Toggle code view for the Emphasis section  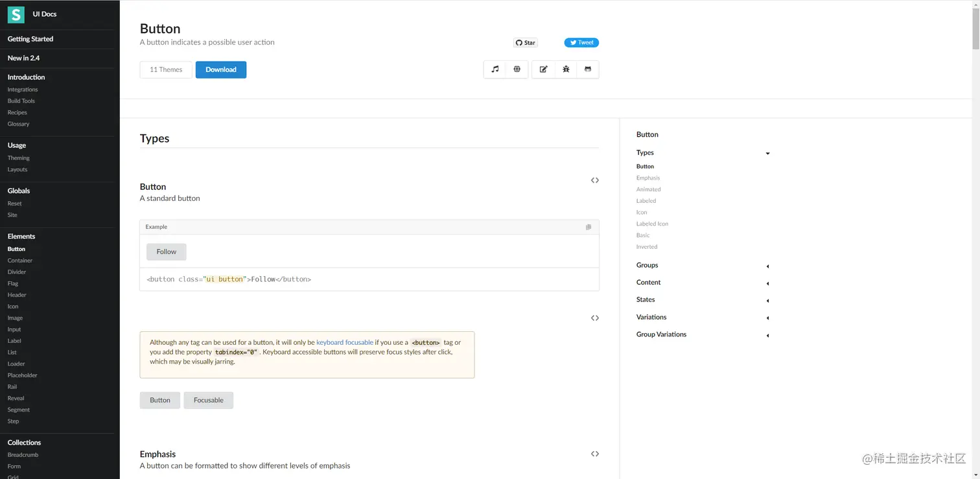(594, 454)
